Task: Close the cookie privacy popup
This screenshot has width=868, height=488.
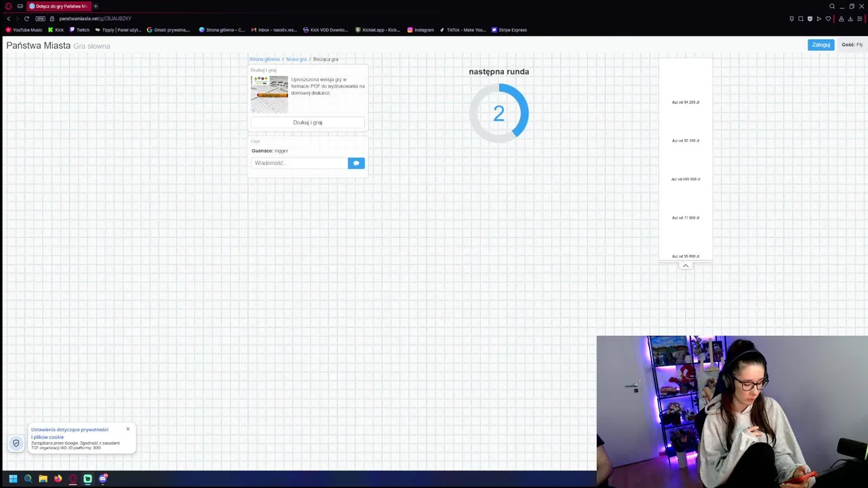Action: coord(127,429)
